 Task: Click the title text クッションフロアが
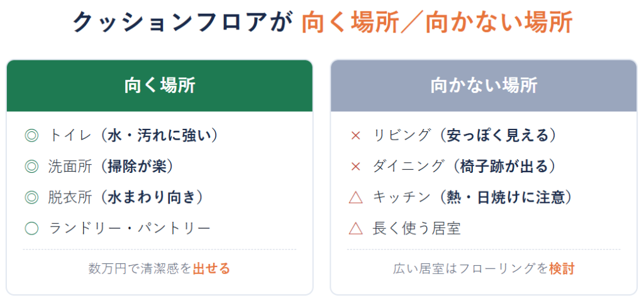182,22
